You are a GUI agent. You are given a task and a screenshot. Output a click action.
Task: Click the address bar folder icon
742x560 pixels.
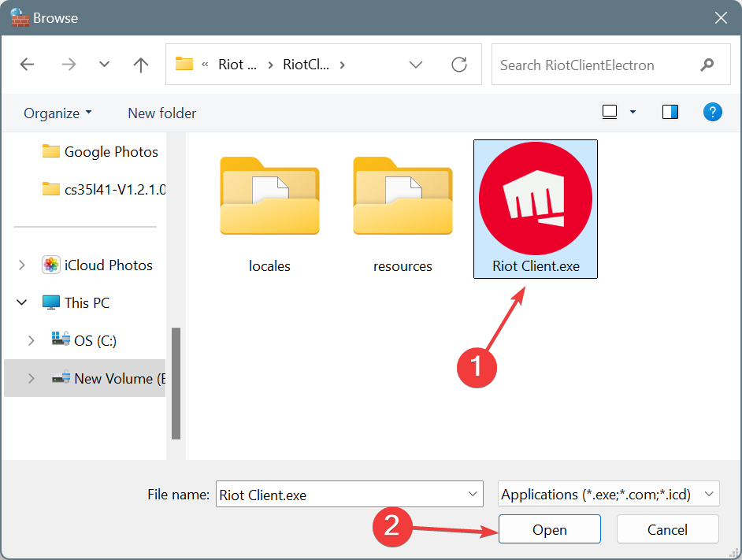point(184,64)
